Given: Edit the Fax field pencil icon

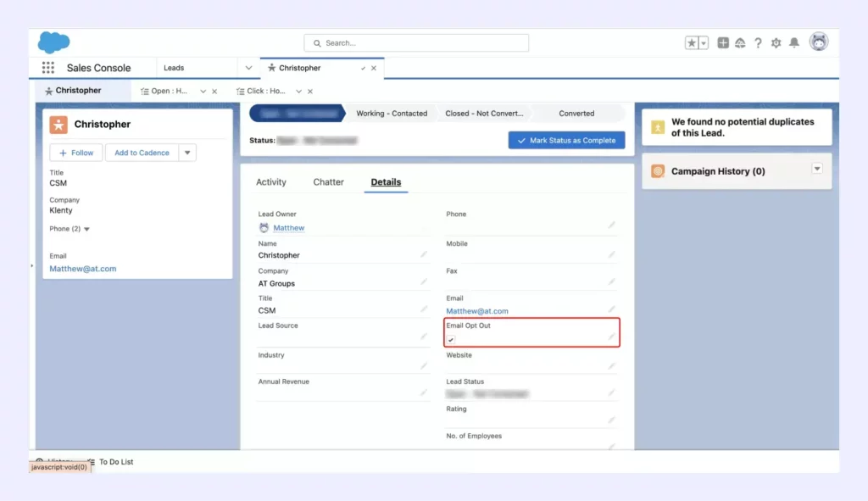Looking at the screenshot, I should click(x=611, y=281).
